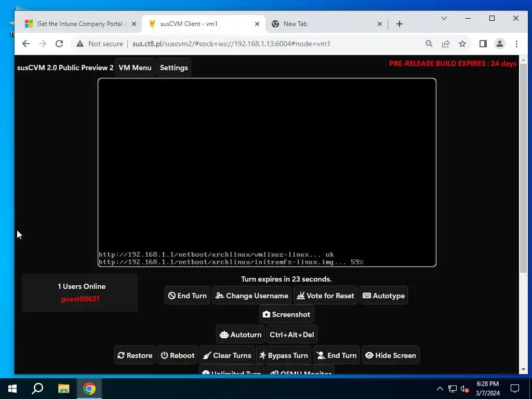Toggle Hide Screen eye button
Viewport: 532px width, 399px height.
point(391,355)
